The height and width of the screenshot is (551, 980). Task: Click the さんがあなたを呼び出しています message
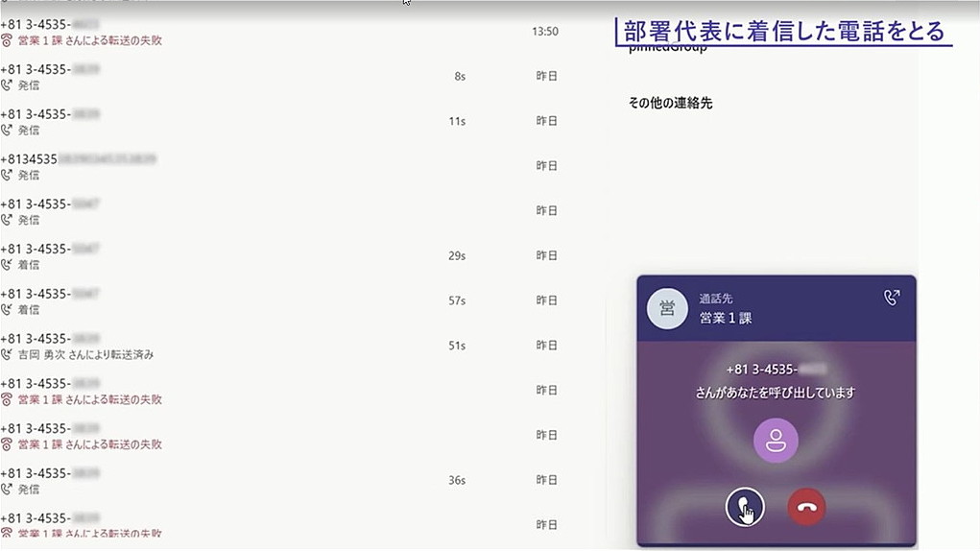pyautogui.click(x=775, y=393)
